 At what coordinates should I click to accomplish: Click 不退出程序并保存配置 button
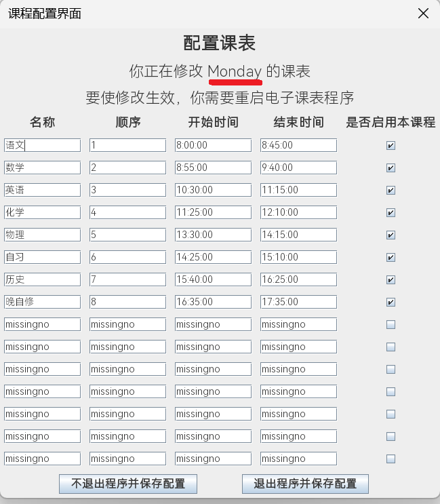[128, 484]
